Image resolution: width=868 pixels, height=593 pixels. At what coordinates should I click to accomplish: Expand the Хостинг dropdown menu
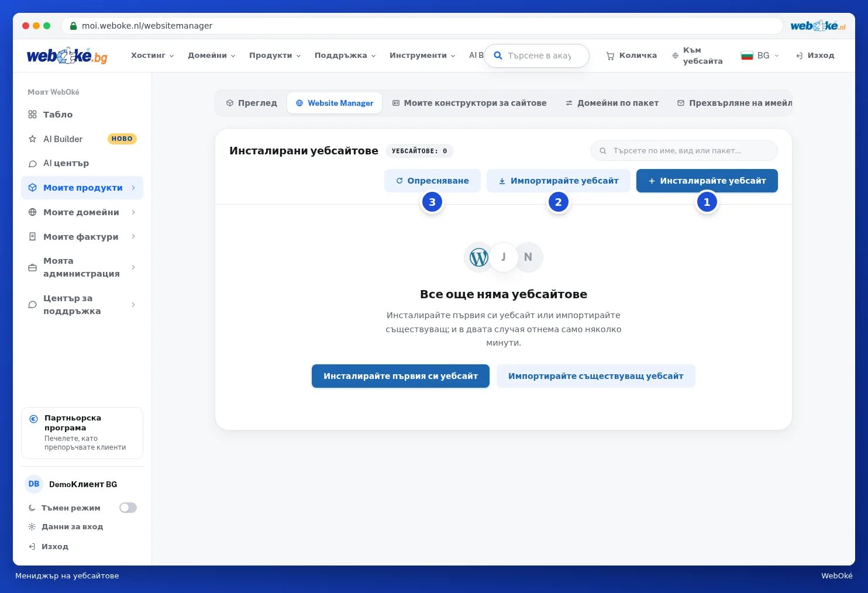(x=152, y=56)
